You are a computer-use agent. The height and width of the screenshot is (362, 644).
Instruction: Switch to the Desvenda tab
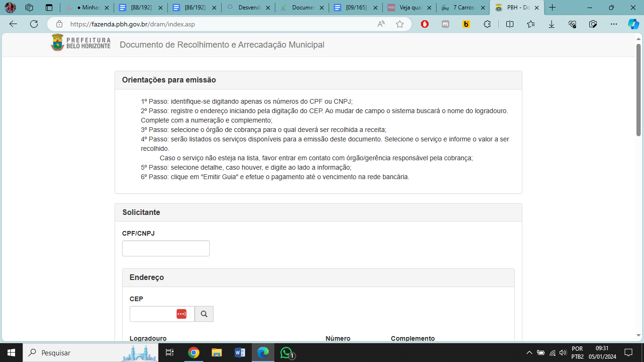point(248,8)
